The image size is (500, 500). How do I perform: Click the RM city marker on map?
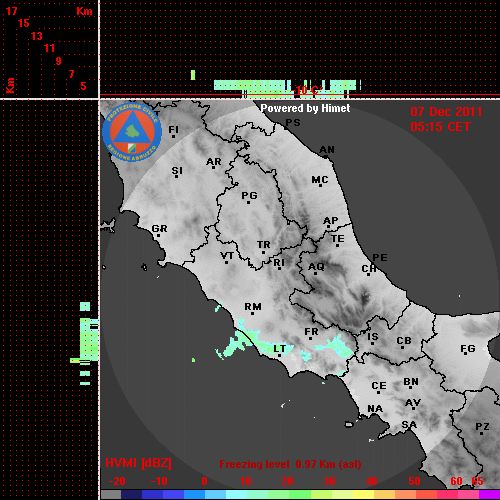(x=252, y=313)
